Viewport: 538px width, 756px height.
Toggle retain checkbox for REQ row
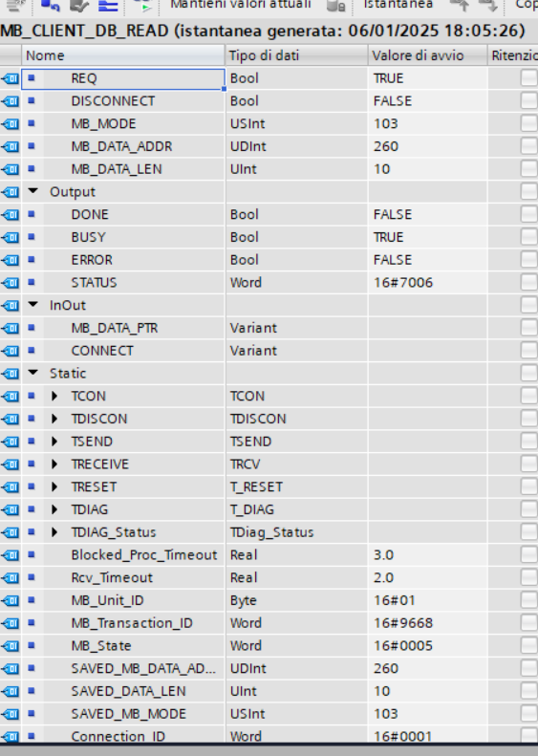pyautogui.click(x=528, y=78)
